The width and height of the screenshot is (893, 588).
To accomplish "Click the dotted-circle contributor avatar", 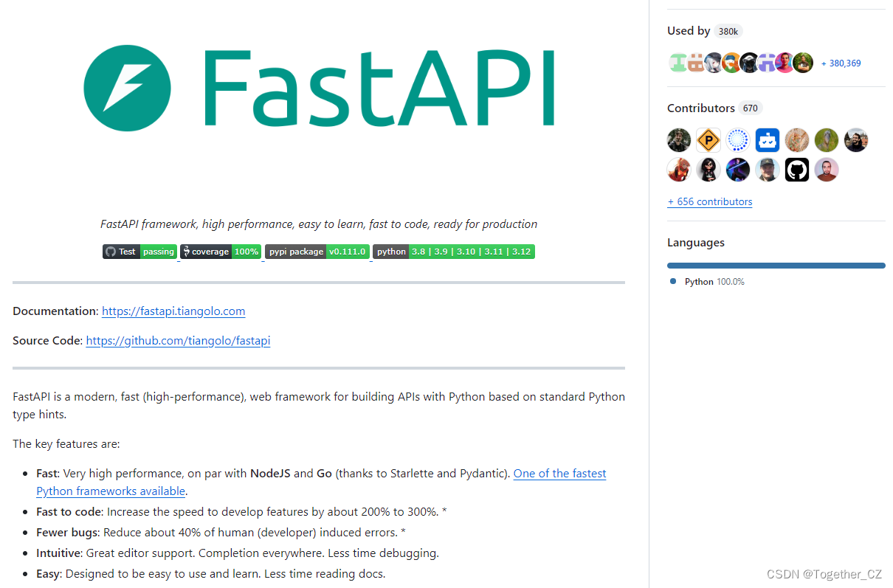I will (x=738, y=139).
